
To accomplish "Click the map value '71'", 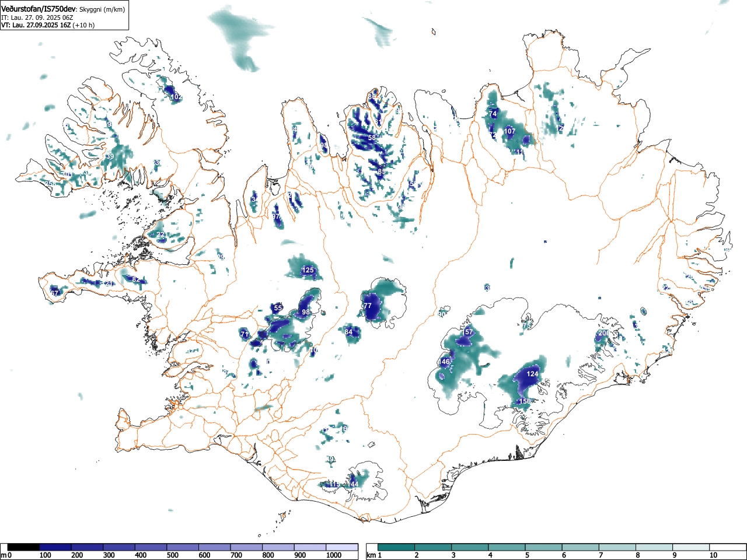I will tap(245, 334).
